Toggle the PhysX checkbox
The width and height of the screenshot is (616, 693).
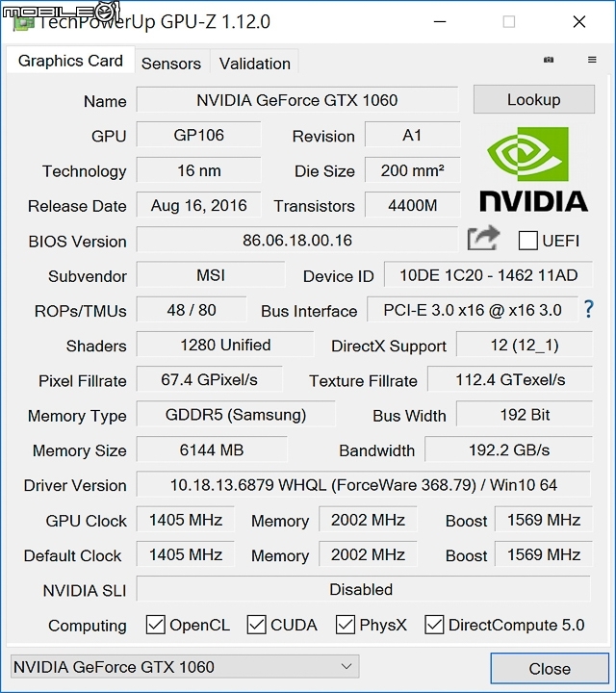point(346,625)
